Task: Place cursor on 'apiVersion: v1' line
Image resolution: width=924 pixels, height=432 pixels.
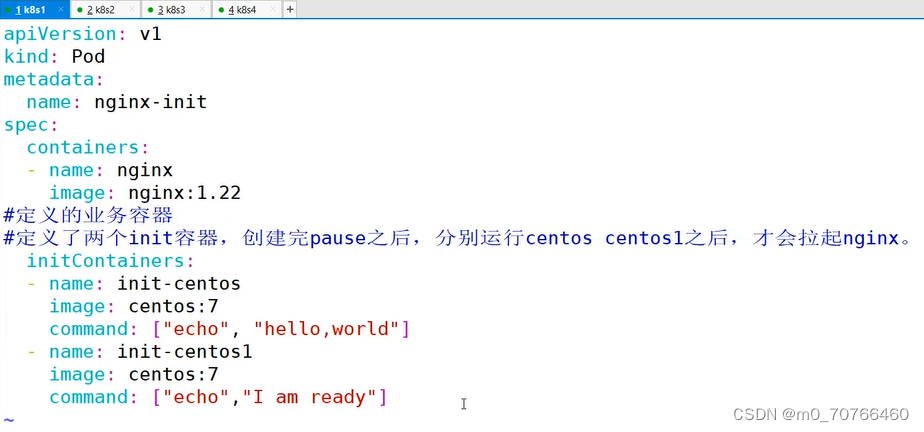Action: point(82,34)
